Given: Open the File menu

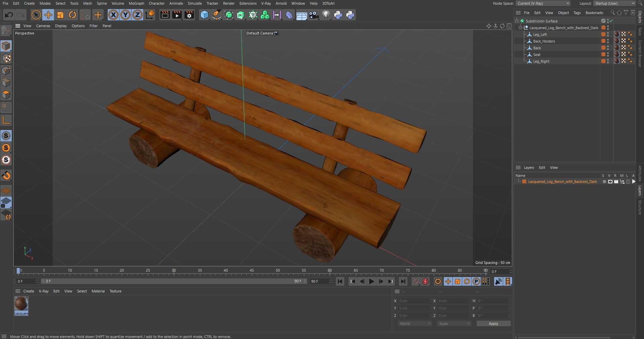Looking at the screenshot, I should (x=5, y=3).
